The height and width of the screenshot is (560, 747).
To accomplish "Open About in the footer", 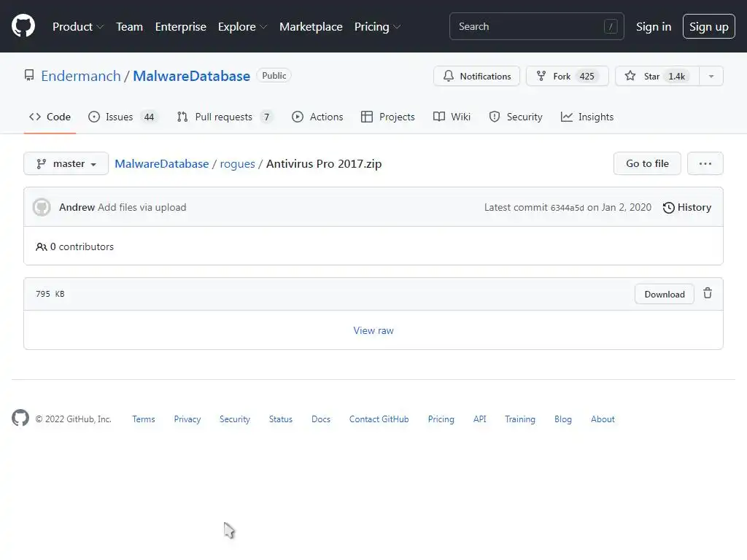I will click(603, 419).
